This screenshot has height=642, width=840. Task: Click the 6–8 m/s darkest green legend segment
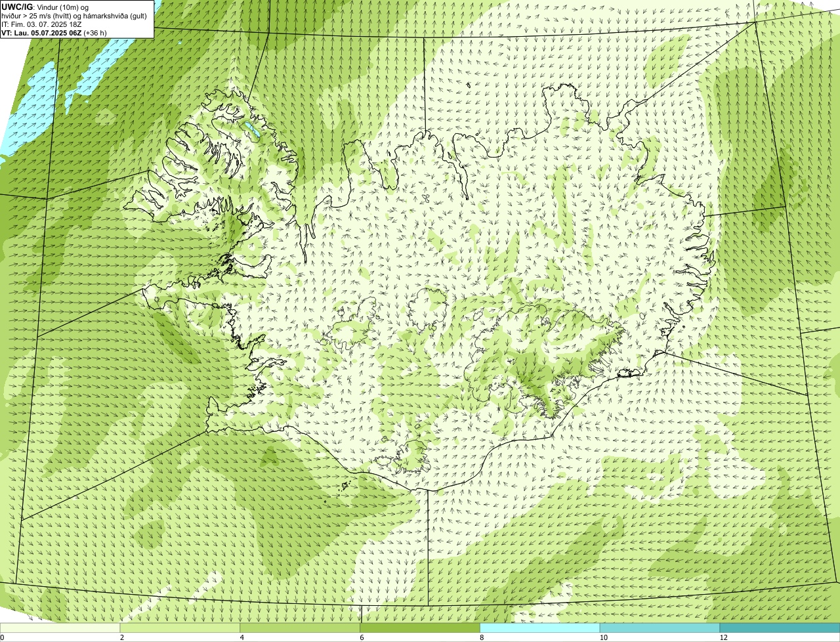coord(420,628)
